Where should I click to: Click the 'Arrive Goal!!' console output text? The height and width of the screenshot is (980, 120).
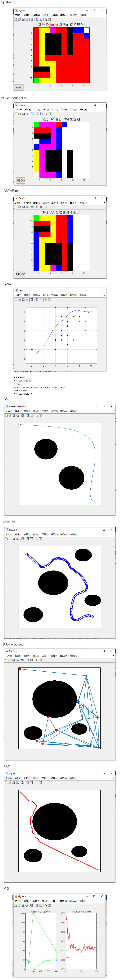[x=21, y=391]
